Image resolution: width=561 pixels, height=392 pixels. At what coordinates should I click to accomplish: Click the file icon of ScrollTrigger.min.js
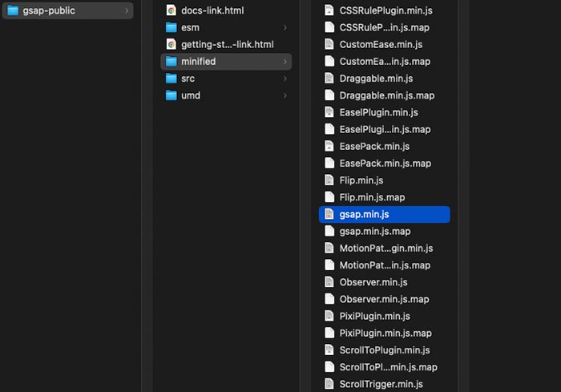tap(329, 384)
